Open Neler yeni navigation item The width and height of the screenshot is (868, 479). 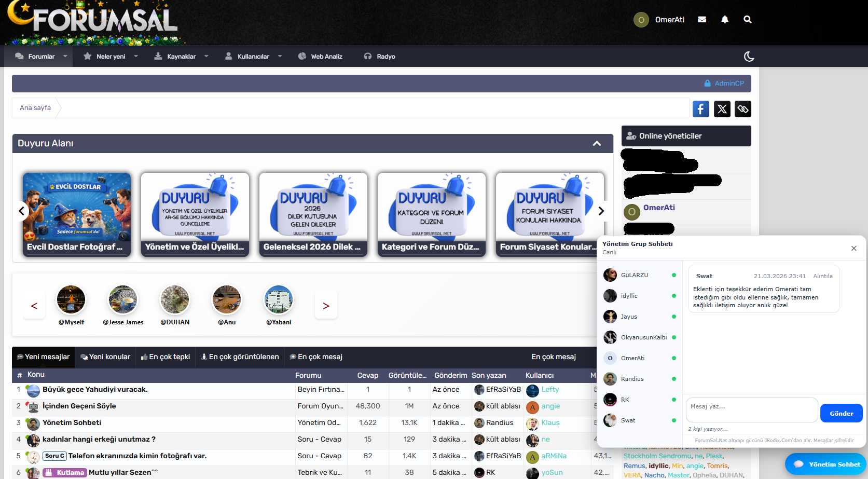(x=104, y=57)
